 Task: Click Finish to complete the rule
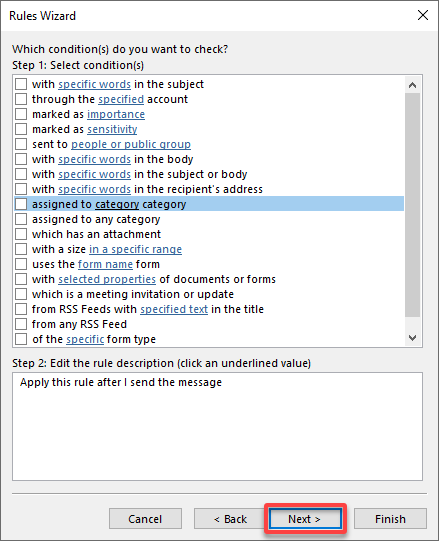[x=390, y=519]
